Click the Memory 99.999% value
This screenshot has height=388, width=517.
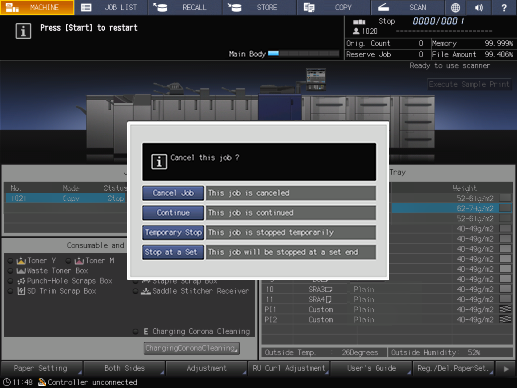(x=499, y=43)
